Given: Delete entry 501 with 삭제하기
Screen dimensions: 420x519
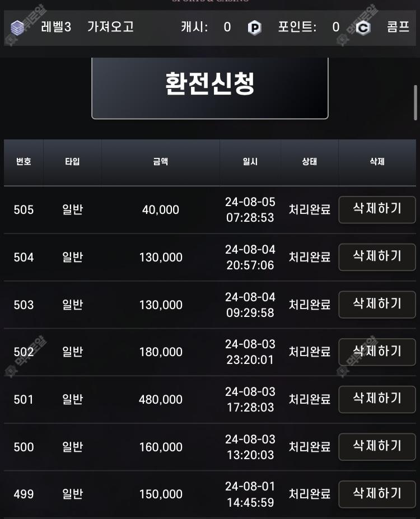Looking at the screenshot, I should (377, 399).
